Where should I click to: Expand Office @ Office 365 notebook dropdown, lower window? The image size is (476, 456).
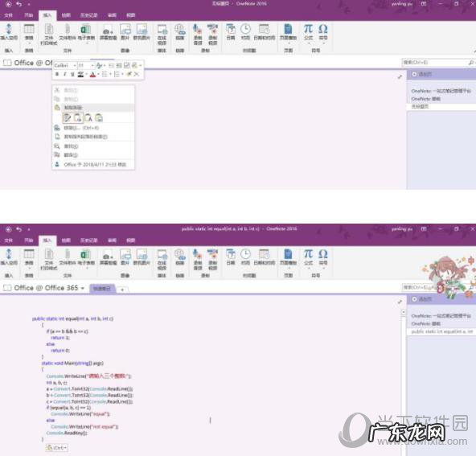click(83, 288)
